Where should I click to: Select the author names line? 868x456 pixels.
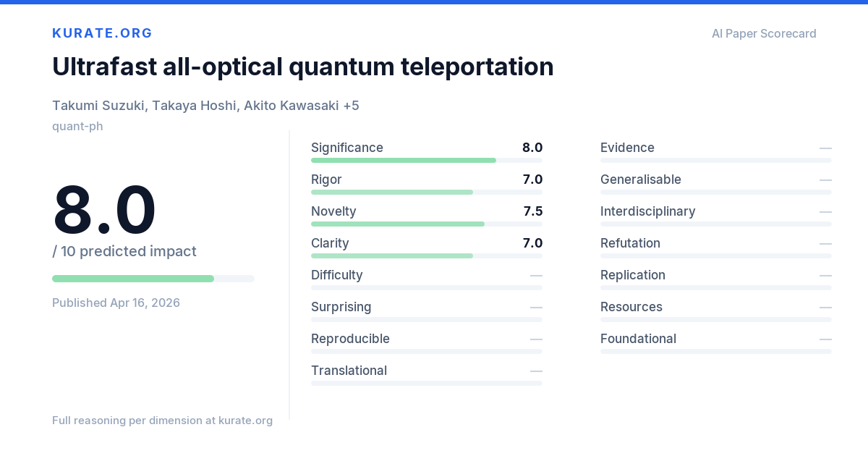[x=205, y=106]
